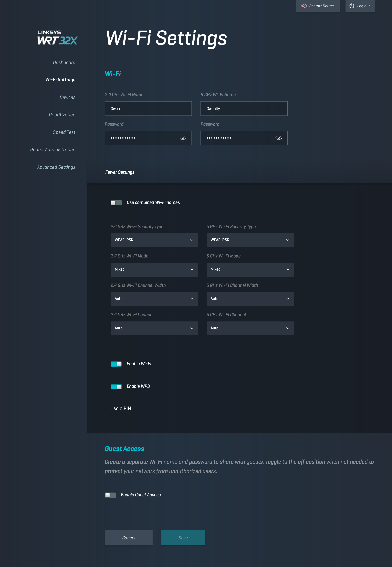
Task: Click the Linksys WRT32X logo
Action: tap(57, 38)
